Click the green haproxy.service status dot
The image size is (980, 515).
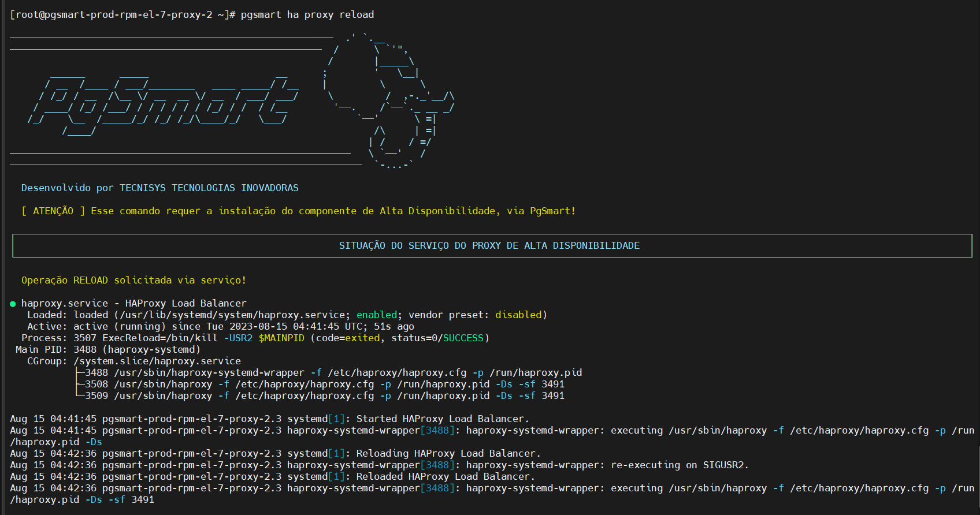[x=13, y=304]
